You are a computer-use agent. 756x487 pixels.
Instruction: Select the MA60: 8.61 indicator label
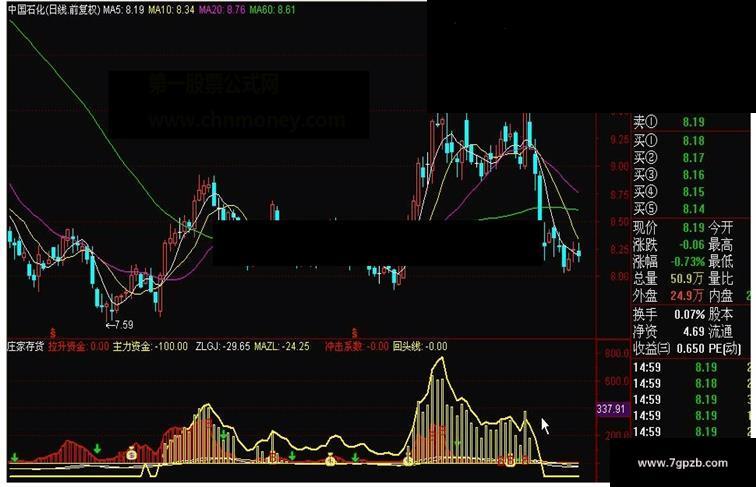click(x=272, y=10)
